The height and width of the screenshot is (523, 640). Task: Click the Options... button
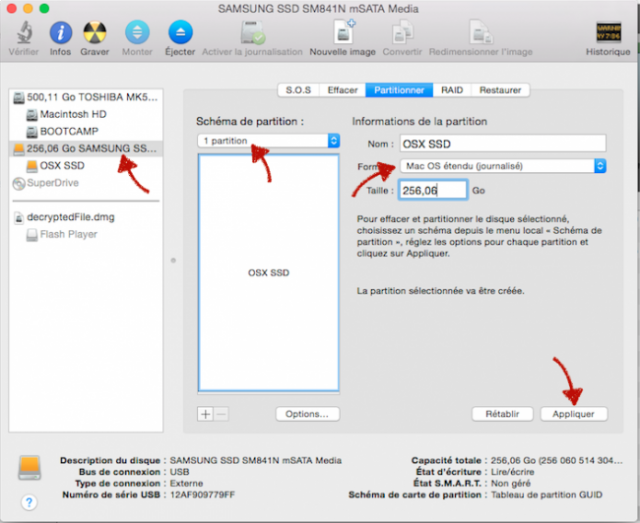[307, 414]
